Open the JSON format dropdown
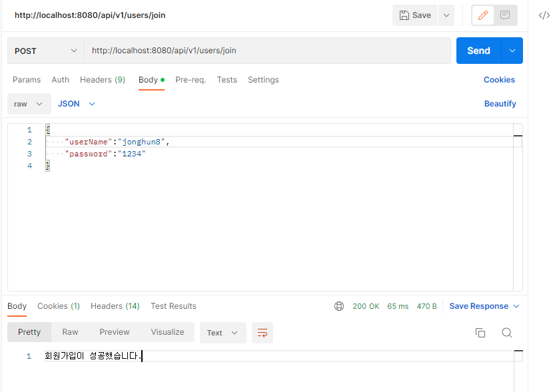The image size is (553, 392). (x=77, y=104)
